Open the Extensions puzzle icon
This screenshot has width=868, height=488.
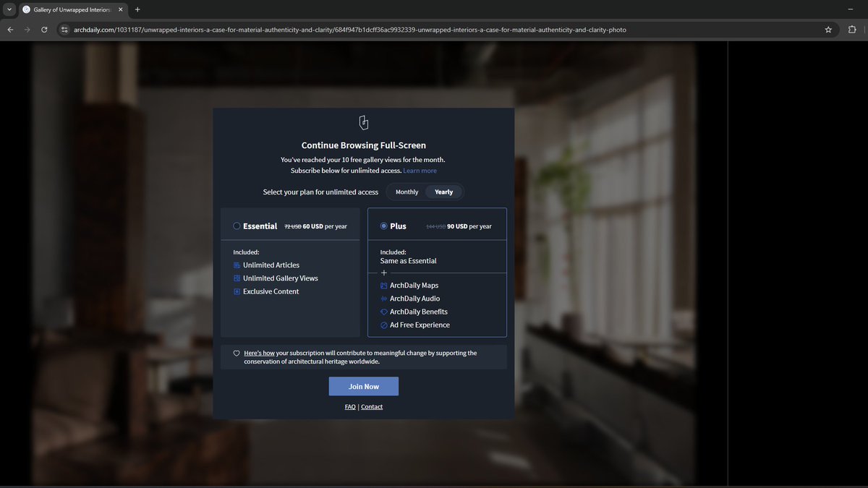coord(852,30)
